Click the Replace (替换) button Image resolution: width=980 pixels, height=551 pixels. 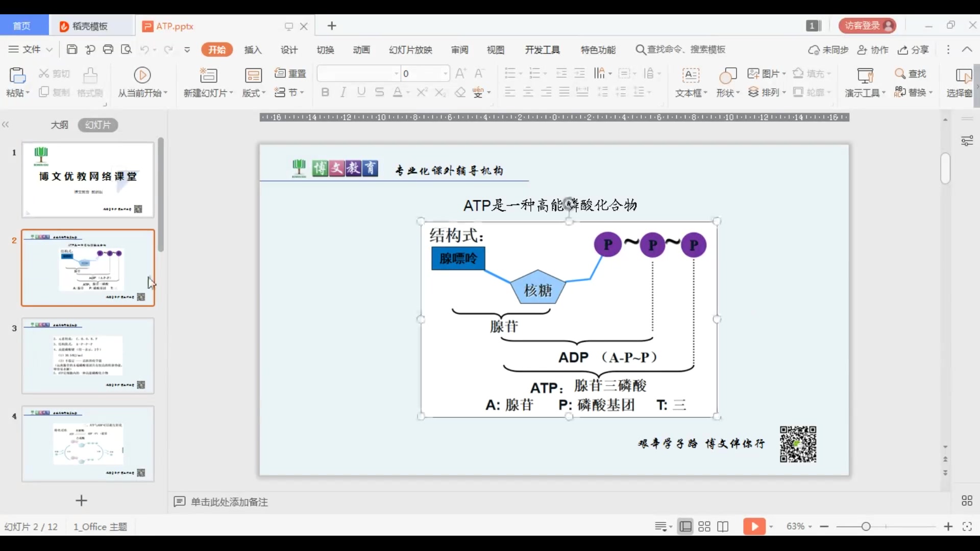pos(914,92)
